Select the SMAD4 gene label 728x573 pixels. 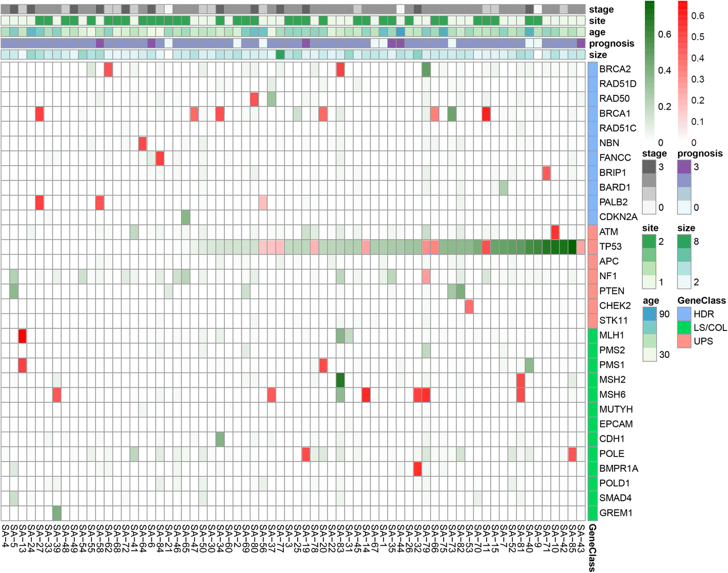coord(615,498)
